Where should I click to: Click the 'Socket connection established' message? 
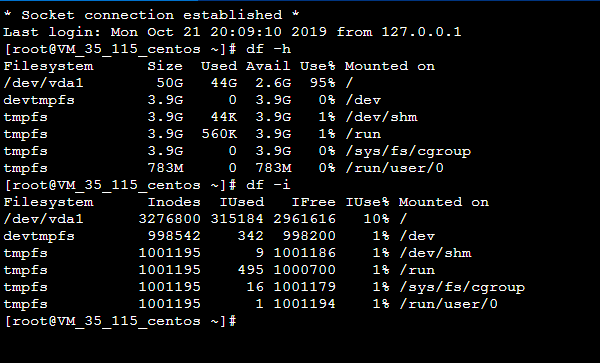(152, 15)
